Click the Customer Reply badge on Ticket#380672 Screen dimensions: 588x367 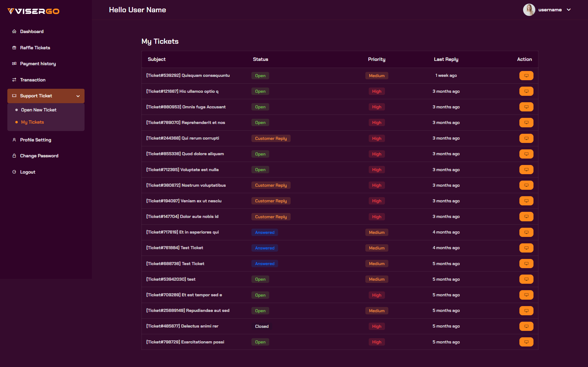(271, 185)
